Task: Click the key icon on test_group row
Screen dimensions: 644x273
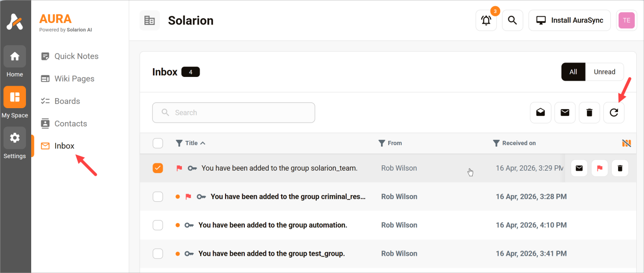Action: tap(190, 253)
